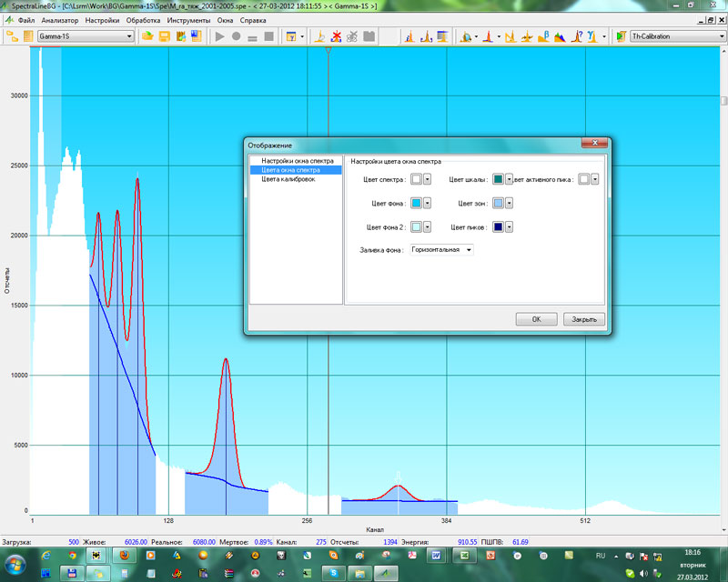Click the Record circle toolbar button

(x=236, y=36)
